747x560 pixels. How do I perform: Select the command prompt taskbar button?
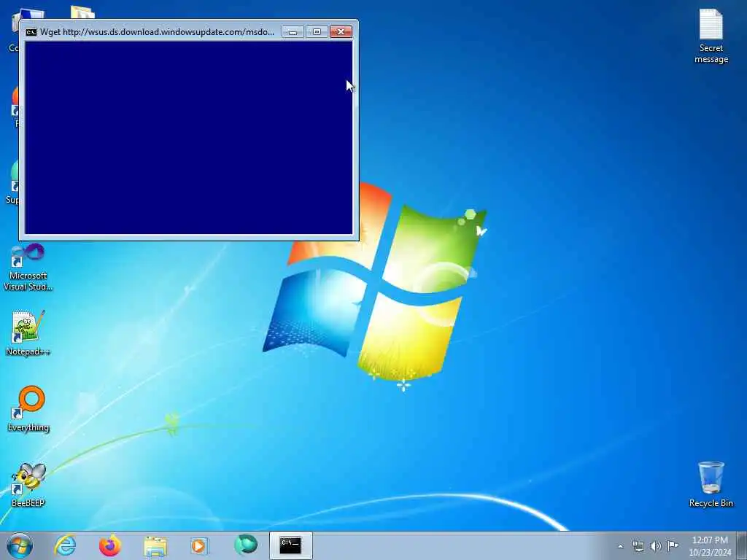coord(290,545)
